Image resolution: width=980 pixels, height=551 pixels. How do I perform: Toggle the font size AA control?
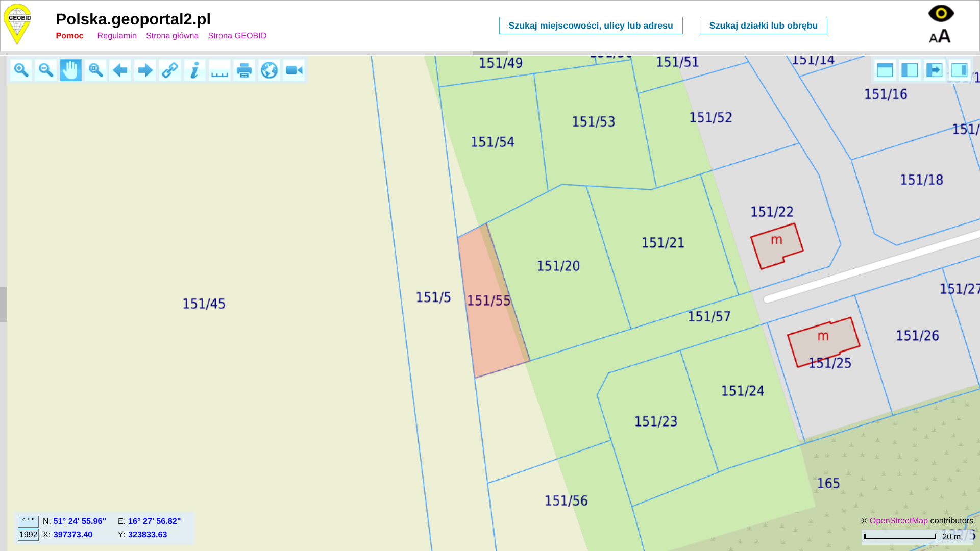[940, 36]
